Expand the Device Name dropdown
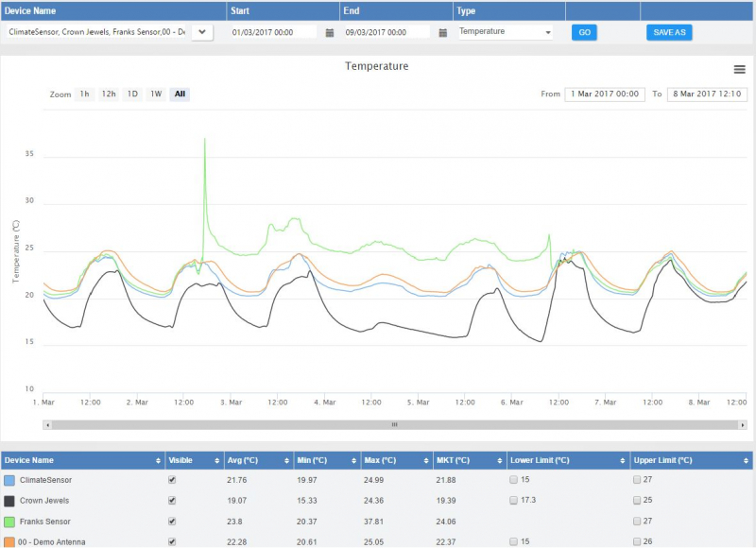 pyautogui.click(x=202, y=32)
